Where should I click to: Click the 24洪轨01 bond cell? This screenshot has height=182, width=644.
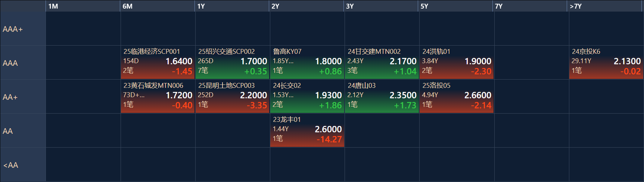click(x=457, y=62)
